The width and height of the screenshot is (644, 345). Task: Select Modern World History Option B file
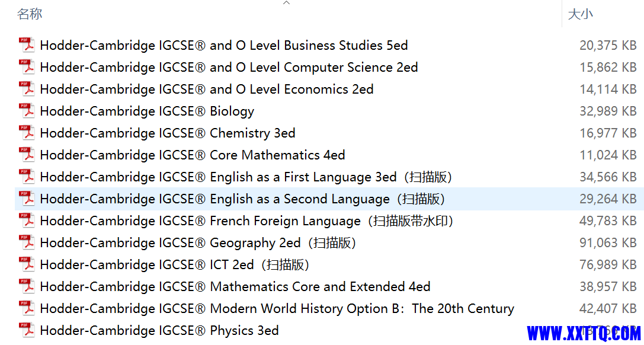point(277,308)
